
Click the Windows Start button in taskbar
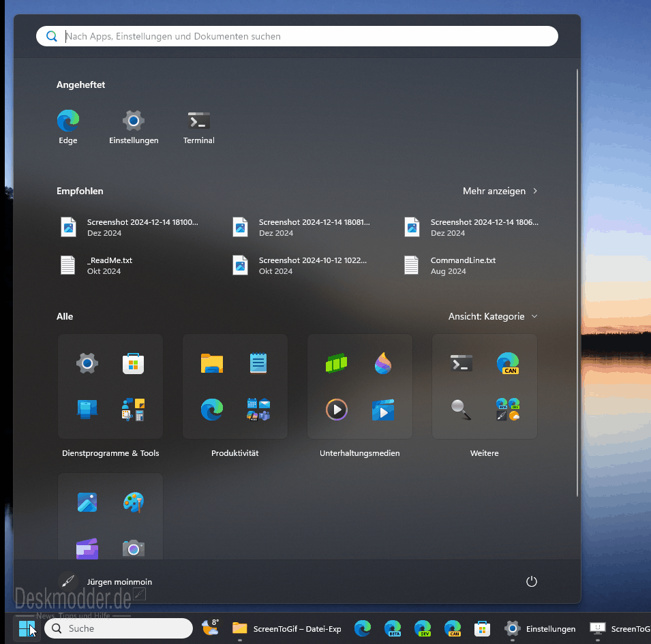(x=27, y=628)
